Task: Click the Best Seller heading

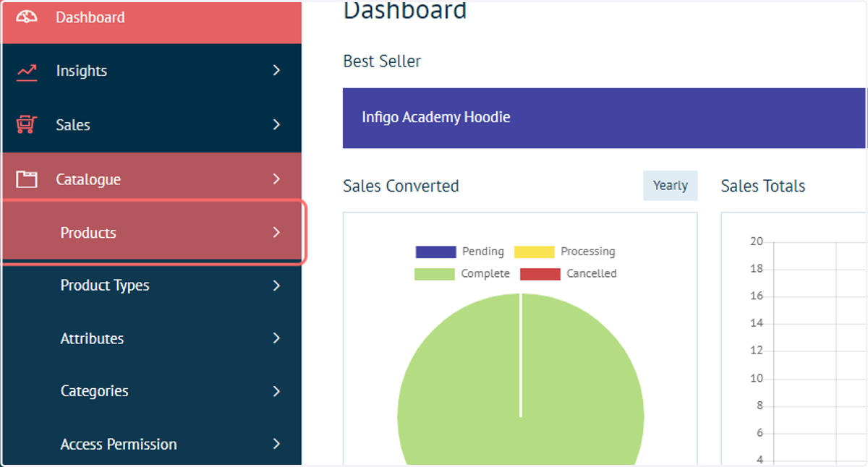Action: [382, 61]
